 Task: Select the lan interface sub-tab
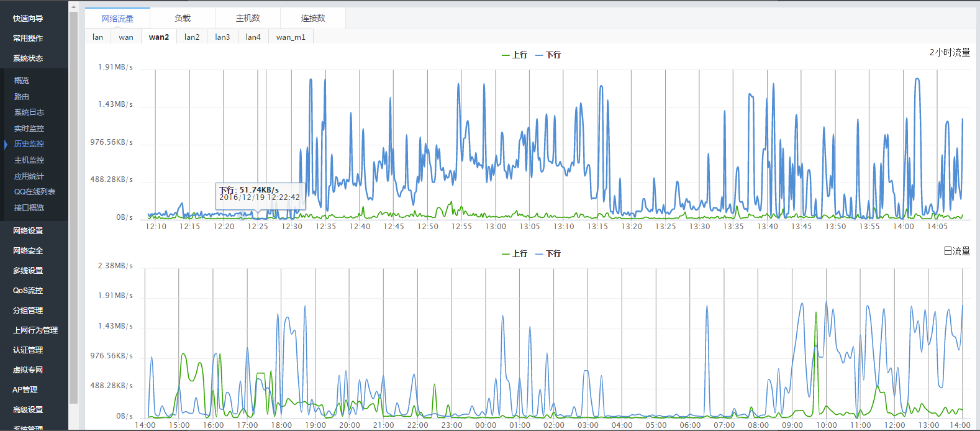click(x=98, y=37)
